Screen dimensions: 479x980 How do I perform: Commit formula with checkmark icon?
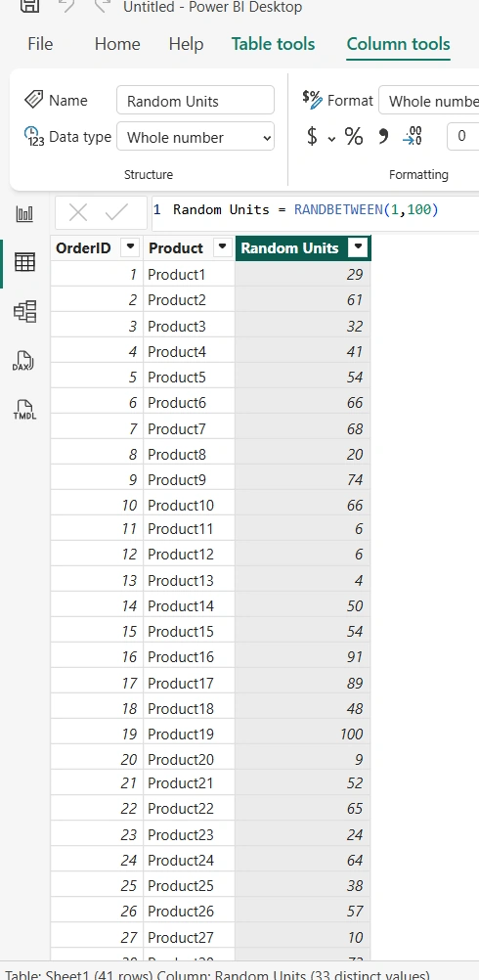click(x=116, y=212)
